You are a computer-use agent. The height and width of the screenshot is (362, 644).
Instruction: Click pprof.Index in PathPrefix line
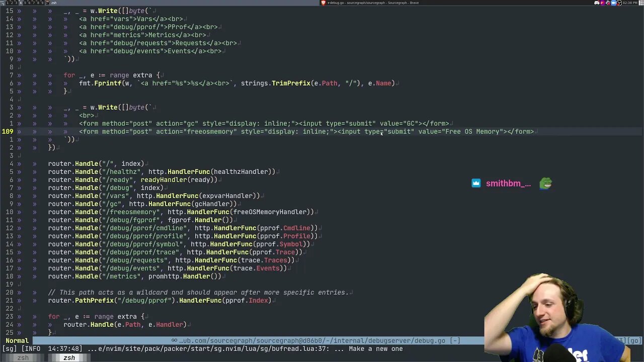(x=247, y=300)
